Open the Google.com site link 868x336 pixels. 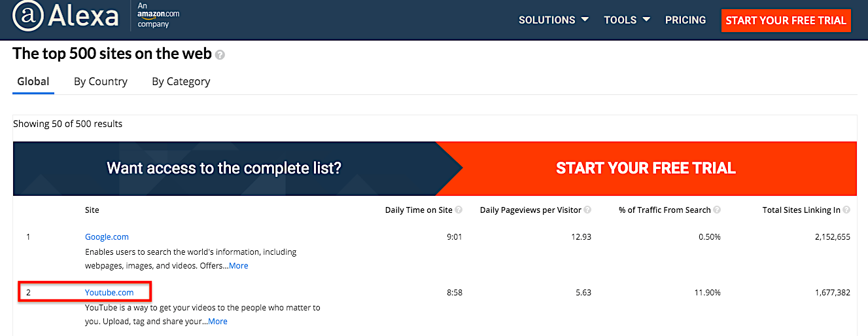(107, 237)
